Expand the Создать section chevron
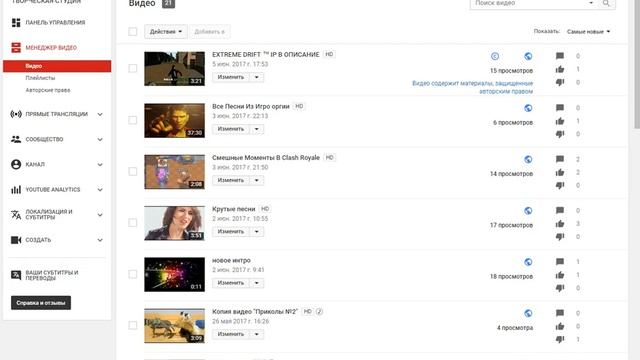Image resolution: width=640 pixels, height=360 pixels. pos(100,240)
